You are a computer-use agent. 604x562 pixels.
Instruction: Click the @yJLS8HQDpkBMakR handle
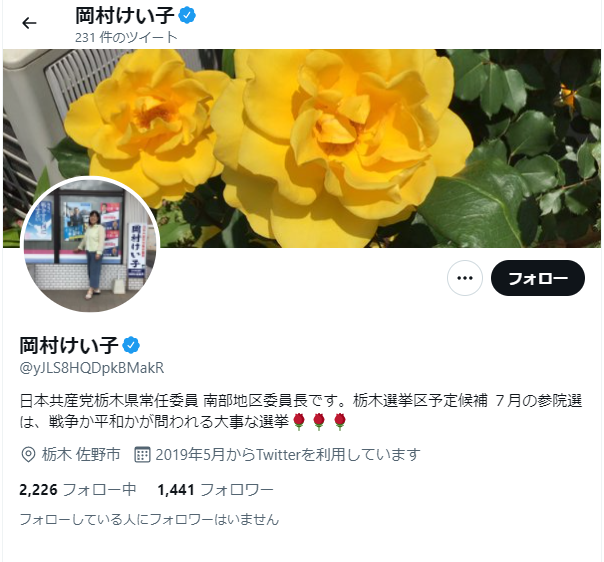[x=92, y=368]
